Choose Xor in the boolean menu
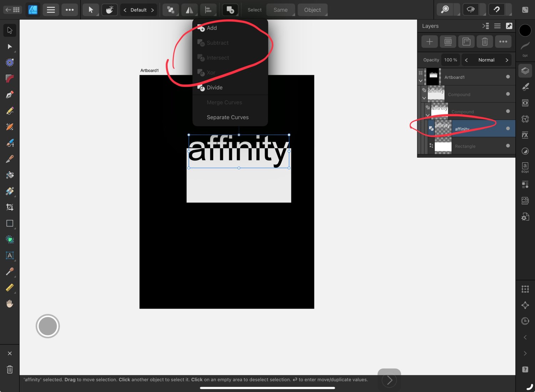 (230, 73)
